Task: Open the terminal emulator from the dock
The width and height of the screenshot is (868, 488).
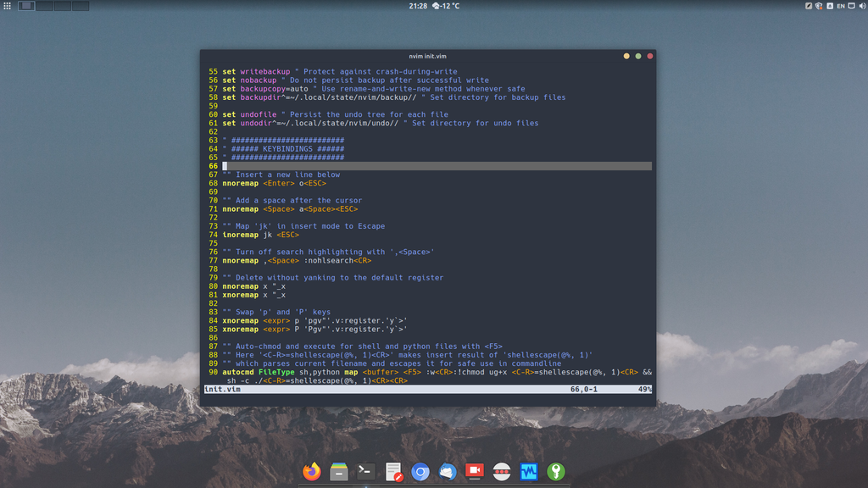Action: [x=366, y=472]
